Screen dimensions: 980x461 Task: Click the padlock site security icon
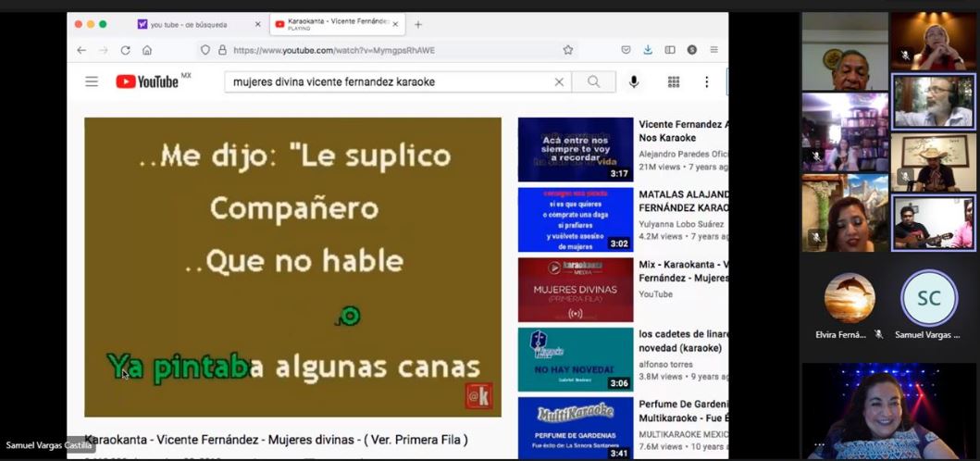[222, 50]
